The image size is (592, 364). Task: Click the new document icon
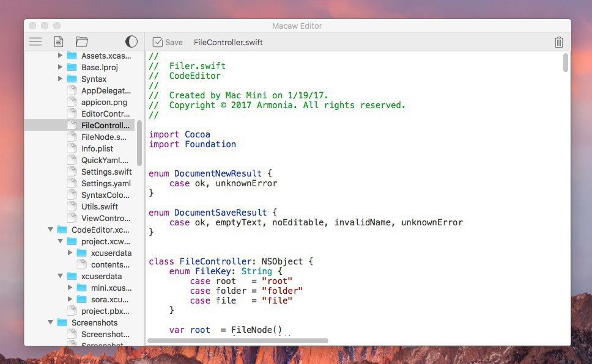59,42
